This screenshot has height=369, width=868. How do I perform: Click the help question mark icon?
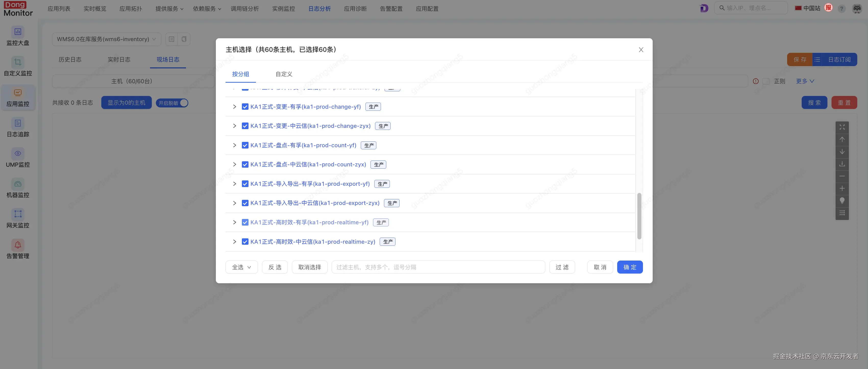click(x=841, y=9)
